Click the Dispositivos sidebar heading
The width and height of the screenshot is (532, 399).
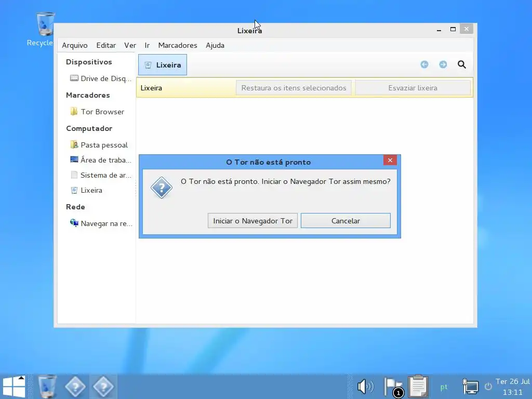89,62
